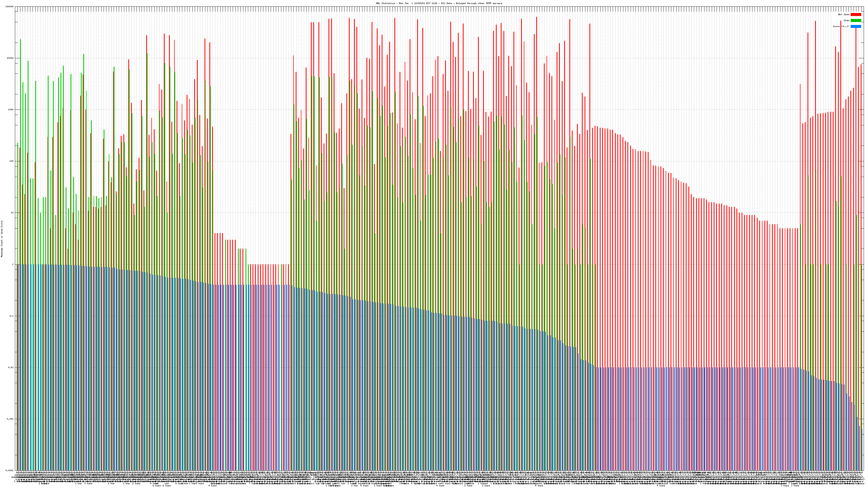Select the 'Score (0..1)' legend label

coord(841,26)
